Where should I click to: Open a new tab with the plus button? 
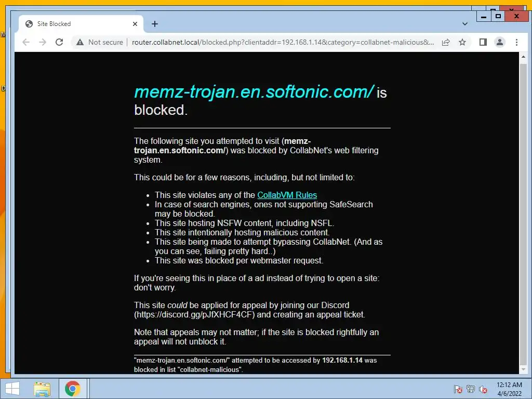[x=155, y=24]
